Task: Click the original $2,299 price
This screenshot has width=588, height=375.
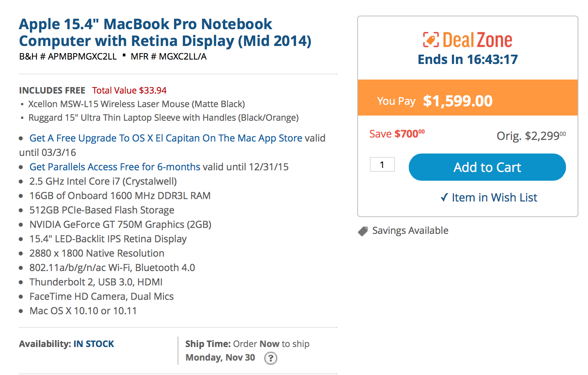Action: pos(531,136)
